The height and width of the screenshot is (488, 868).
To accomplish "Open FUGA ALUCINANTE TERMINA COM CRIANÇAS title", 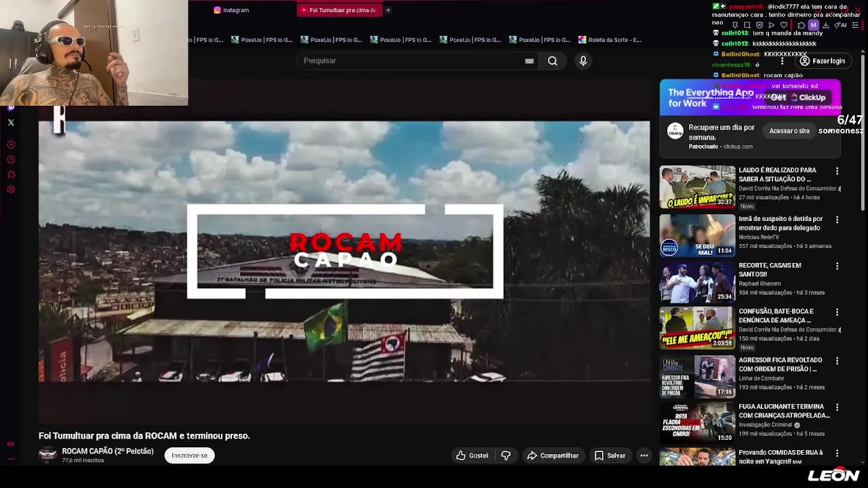I will [784, 411].
